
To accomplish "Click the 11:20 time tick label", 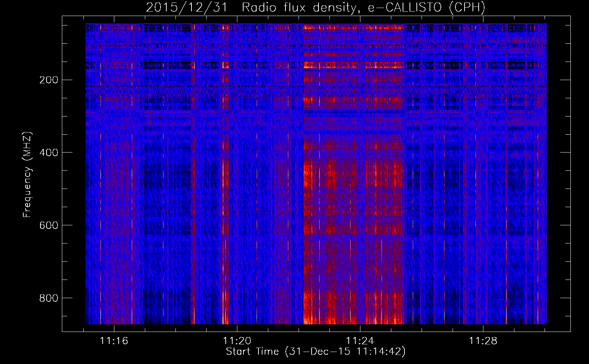I will click(237, 341).
